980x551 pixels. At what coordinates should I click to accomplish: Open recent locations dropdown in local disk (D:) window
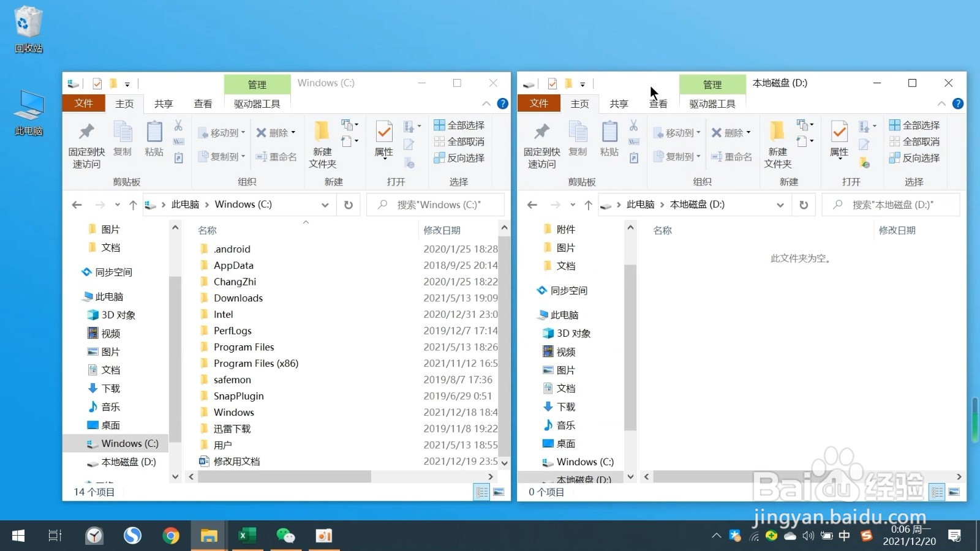573,204
